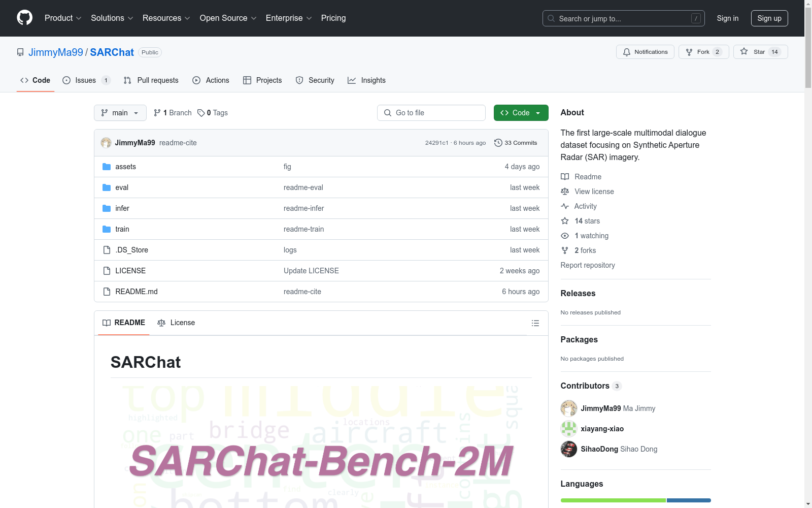
Task: Switch to the Issues tab
Action: point(86,80)
